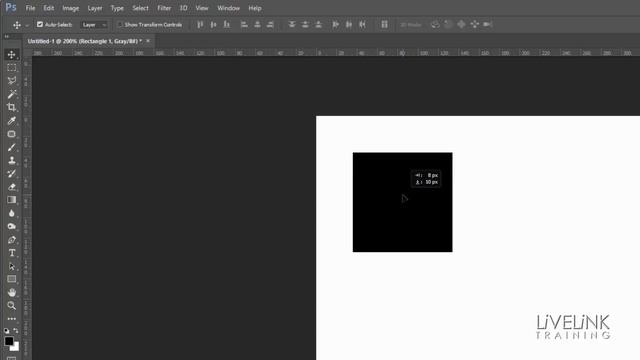
Task: Open the Type menu
Action: pyautogui.click(x=117, y=8)
